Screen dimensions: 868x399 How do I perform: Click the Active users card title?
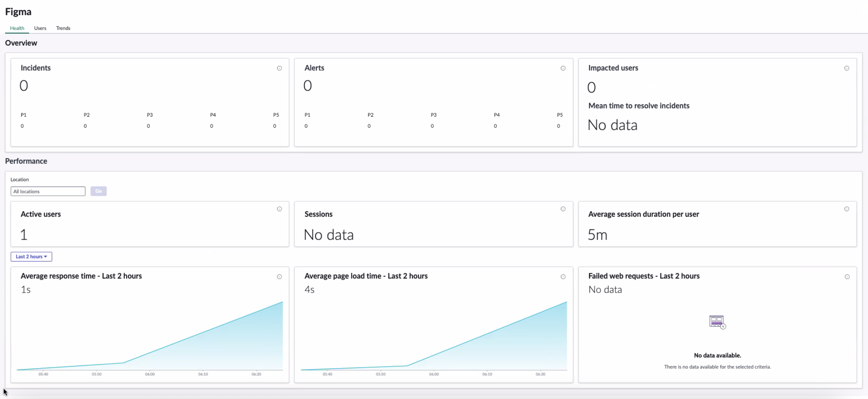click(x=41, y=214)
